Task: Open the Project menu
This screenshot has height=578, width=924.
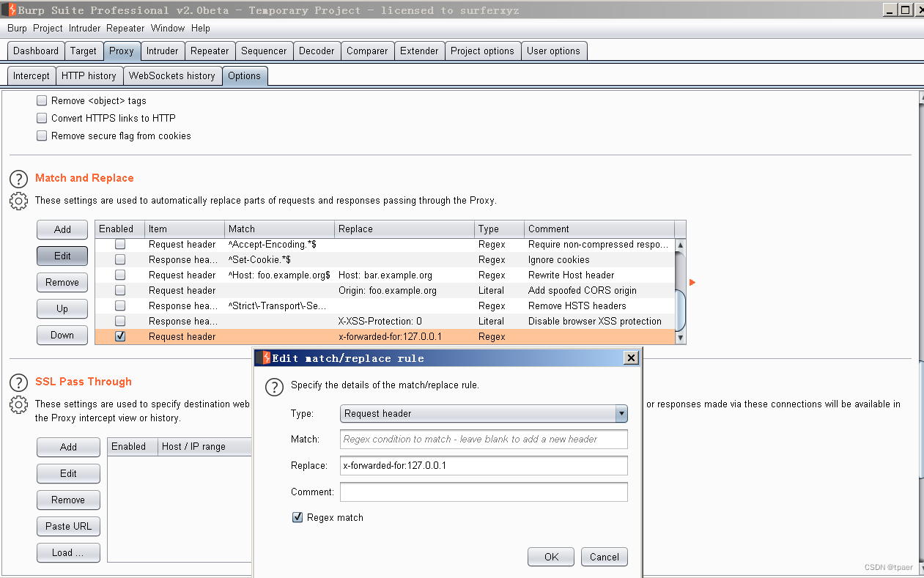Action: [x=48, y=28]
